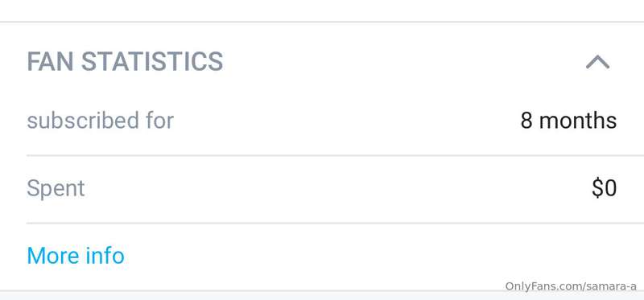Click the 'samara-a' username in the watermark
Viewport: 644px width, 300px height.
tap(612, 286)
